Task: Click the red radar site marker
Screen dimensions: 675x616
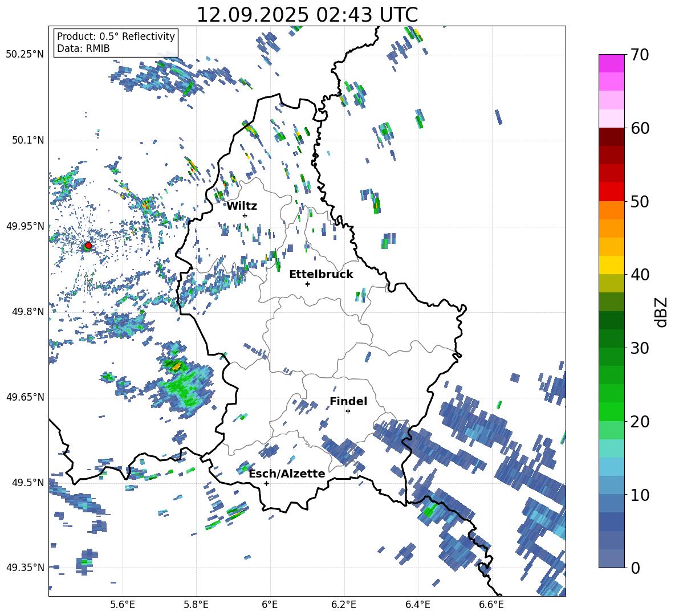Action: (x=88, y=246)
